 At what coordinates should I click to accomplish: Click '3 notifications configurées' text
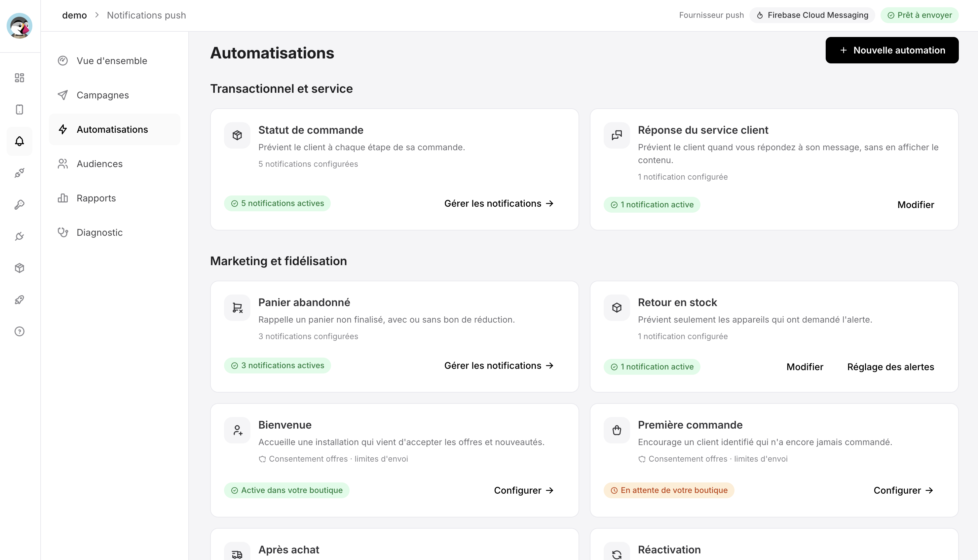click(x=308, y=336)
